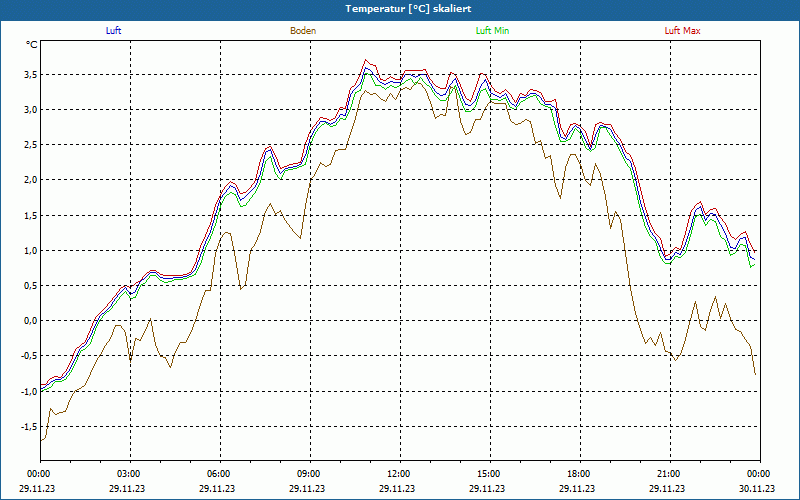Screen dimensions: 800x500
Task: Click the y-axis value -1,0
Action: [30, 391]
